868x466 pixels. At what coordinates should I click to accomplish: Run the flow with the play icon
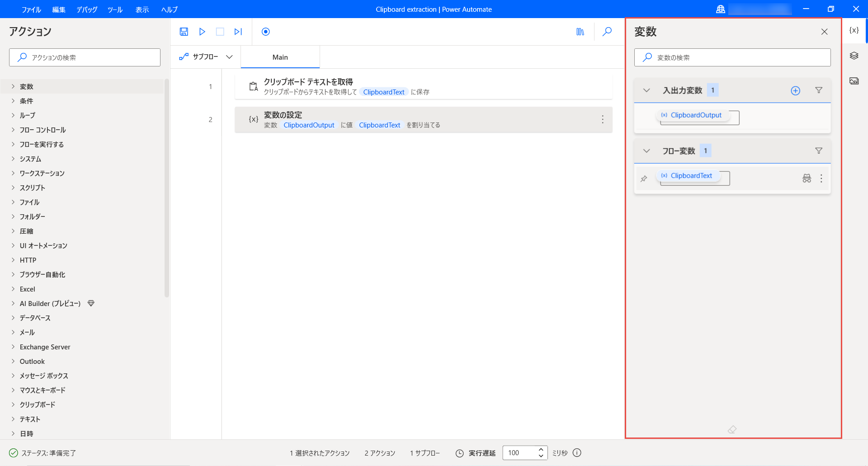tap(202, 32)
